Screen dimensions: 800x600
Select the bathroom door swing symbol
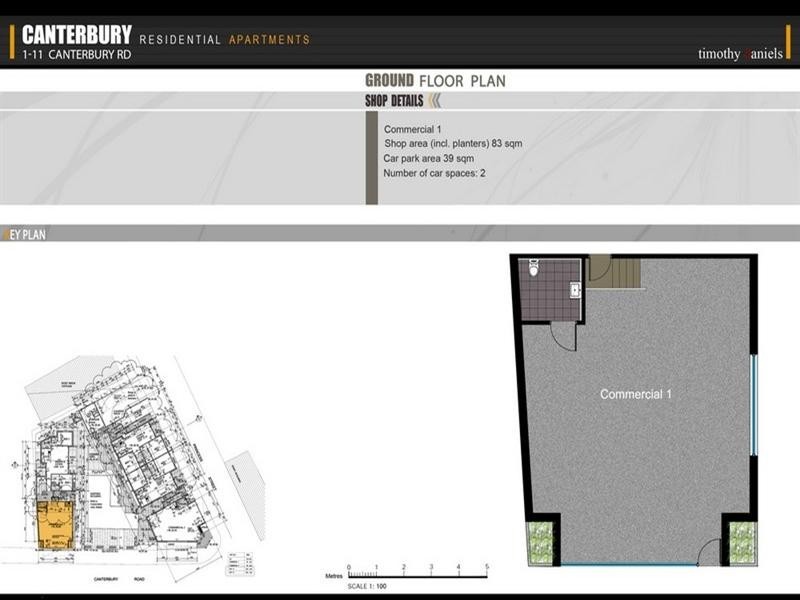(563, 336)
